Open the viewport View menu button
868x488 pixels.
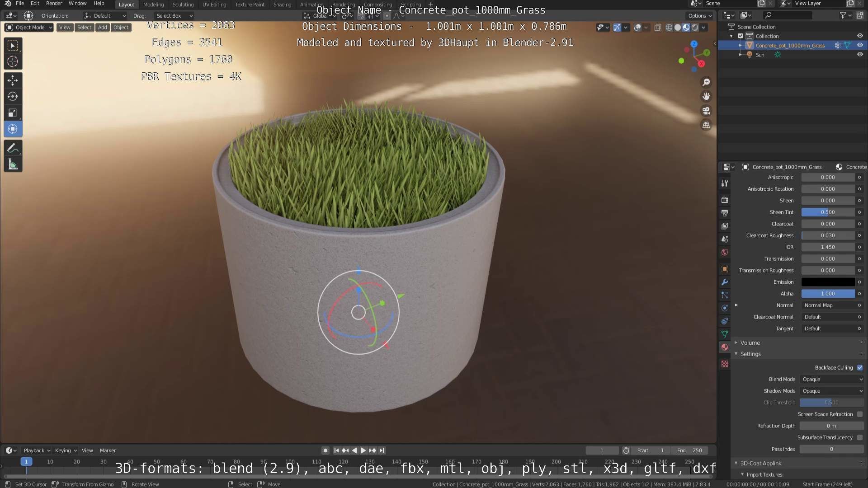point(65,28)
